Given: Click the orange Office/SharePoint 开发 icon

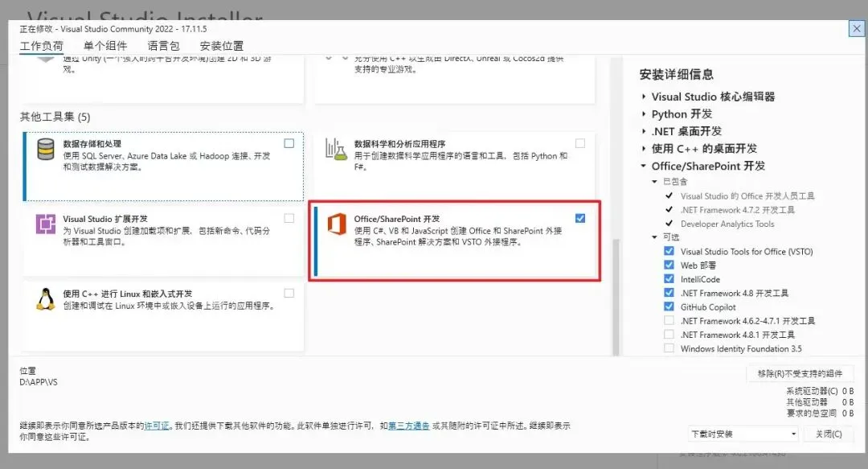Looking at the screenshot, I should (336, 224).
